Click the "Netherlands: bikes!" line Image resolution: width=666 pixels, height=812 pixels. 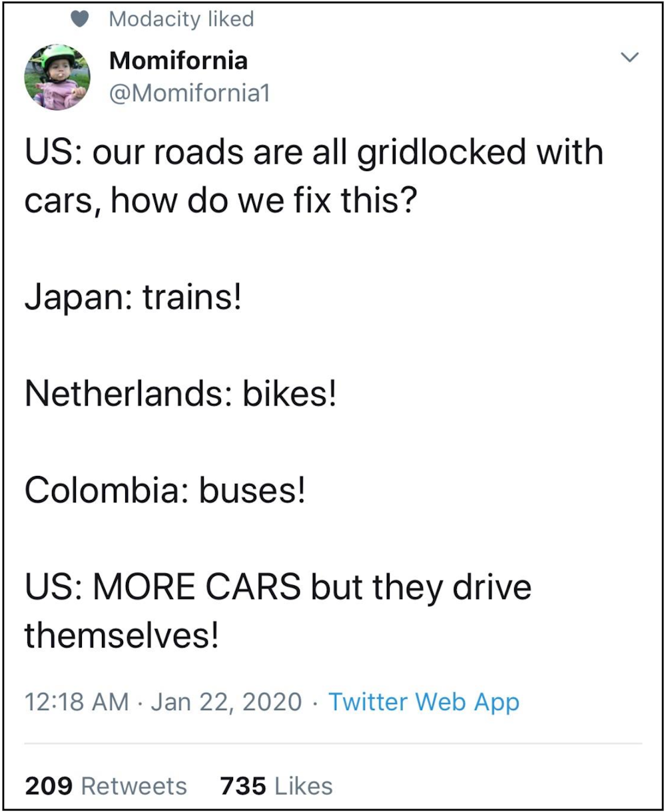click(x=180, y=395)
